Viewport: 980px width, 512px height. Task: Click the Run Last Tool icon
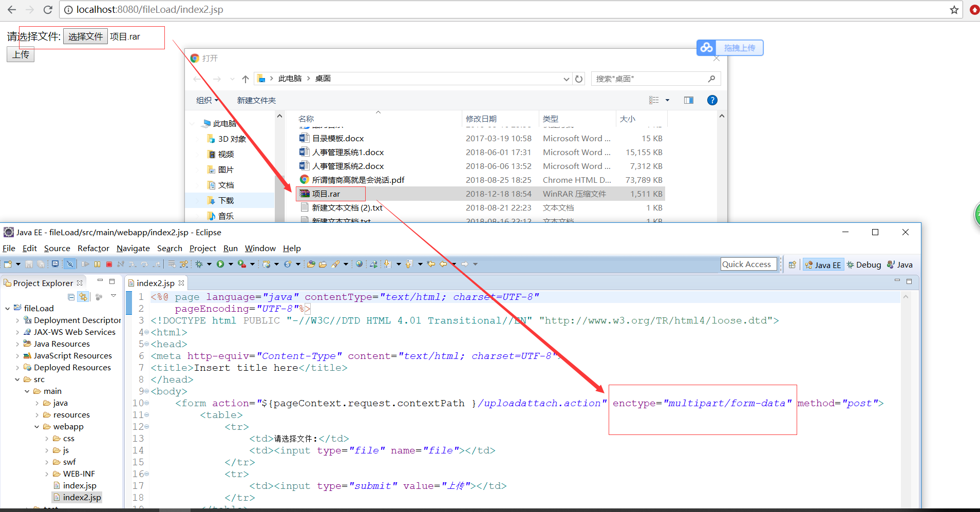241,264
